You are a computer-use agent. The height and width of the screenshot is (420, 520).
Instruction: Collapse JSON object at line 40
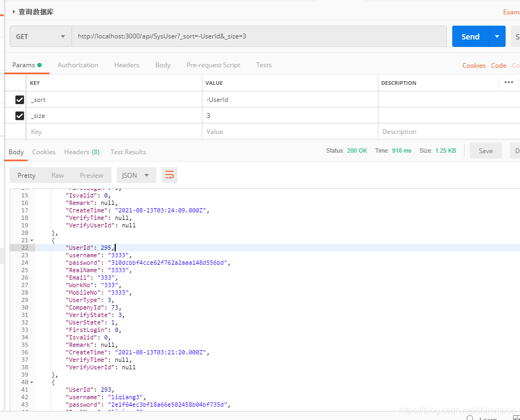[x=32, y=382]
